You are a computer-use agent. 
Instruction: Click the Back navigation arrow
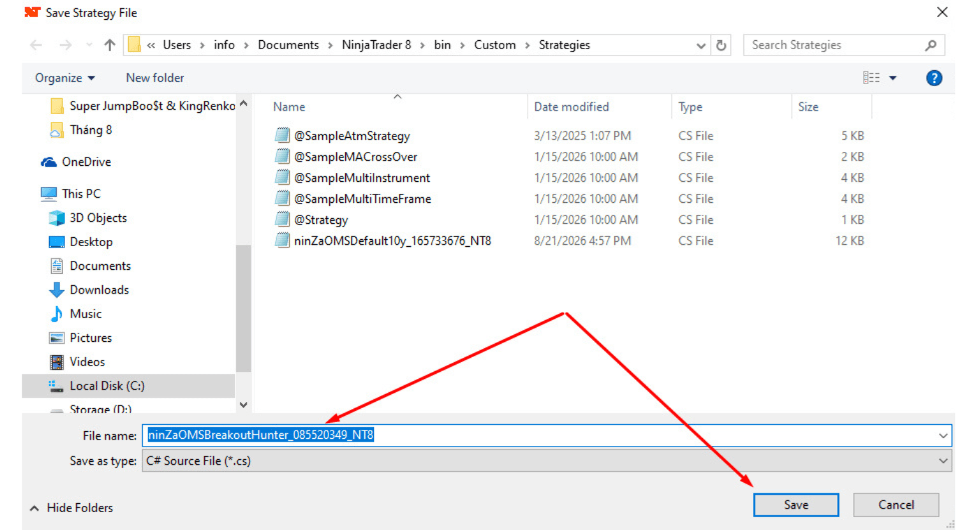pos(36,45)
